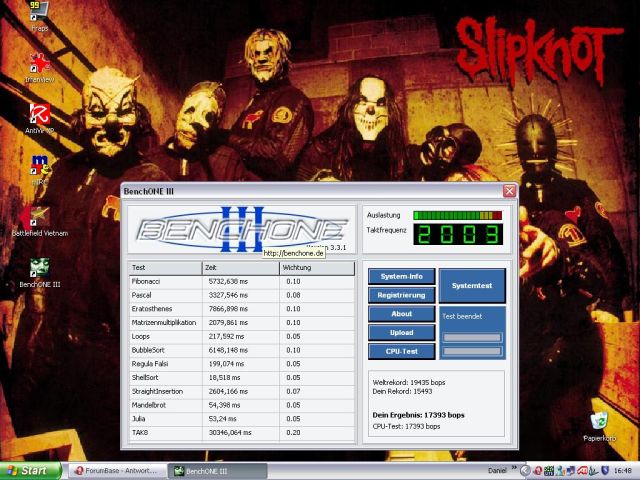640x480 pixels.
Task: Sort by the Zeit column header
Action: click(x=240, y=268)
